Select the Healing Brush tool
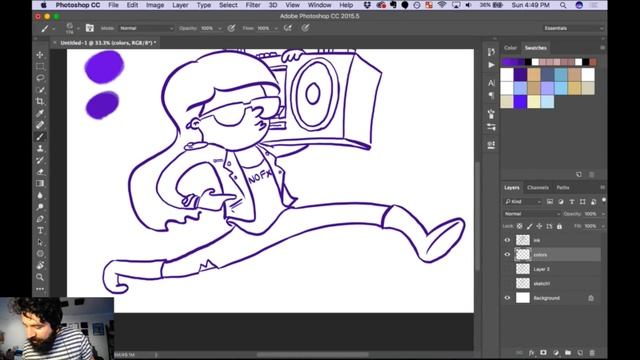This screenshot has width=640, height=360. pos(40,125)
